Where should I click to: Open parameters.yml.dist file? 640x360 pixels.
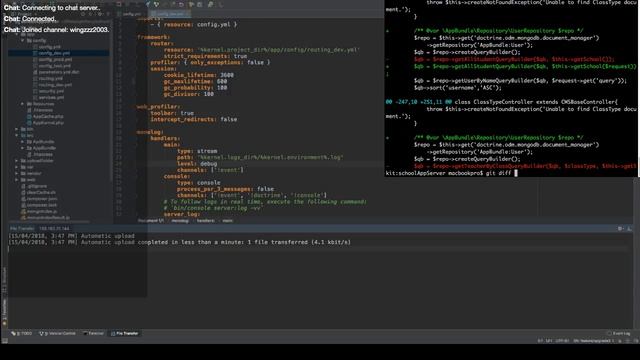click(x=56, y=72)
